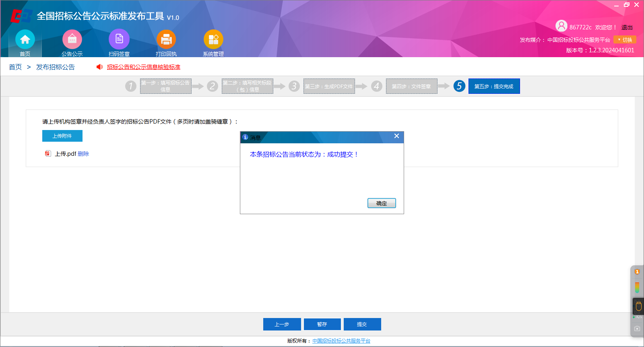Click the red speaker announcement icon

[99, 67]
